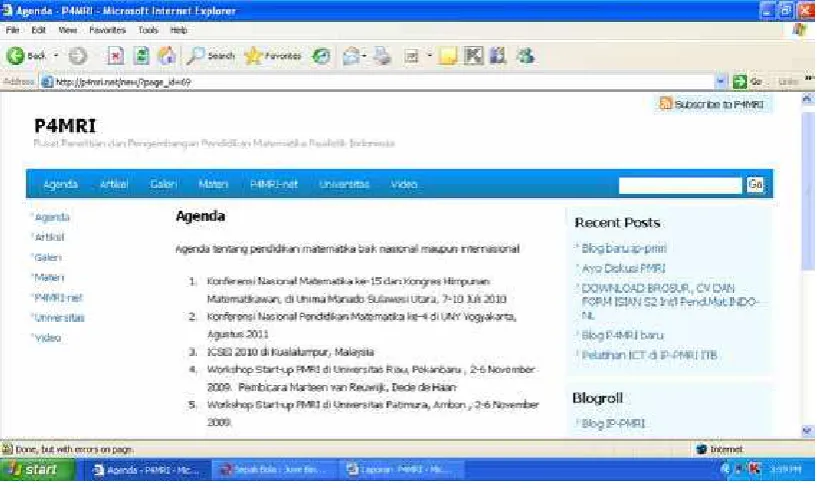Open the 'Blog baru ip-pmri' recent post
This screenshot has height=488, width=817.
coord(624,248)
